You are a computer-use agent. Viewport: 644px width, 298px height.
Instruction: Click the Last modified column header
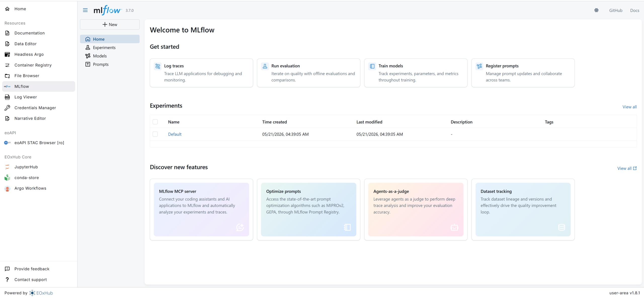[x=369, y=122]
